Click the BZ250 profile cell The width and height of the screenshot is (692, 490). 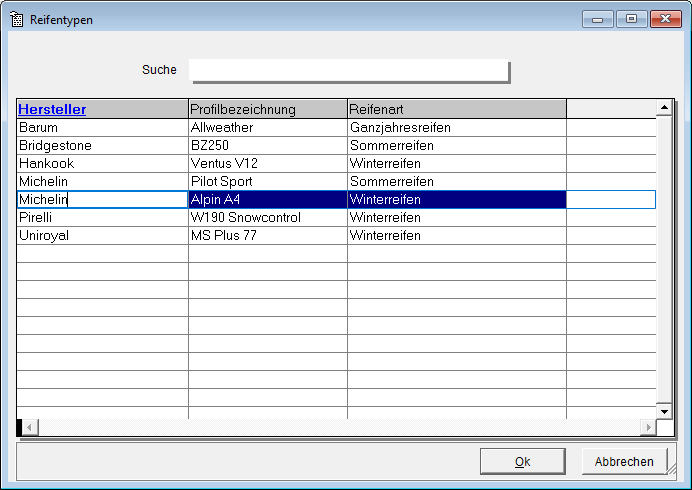(x=268, y=146)
